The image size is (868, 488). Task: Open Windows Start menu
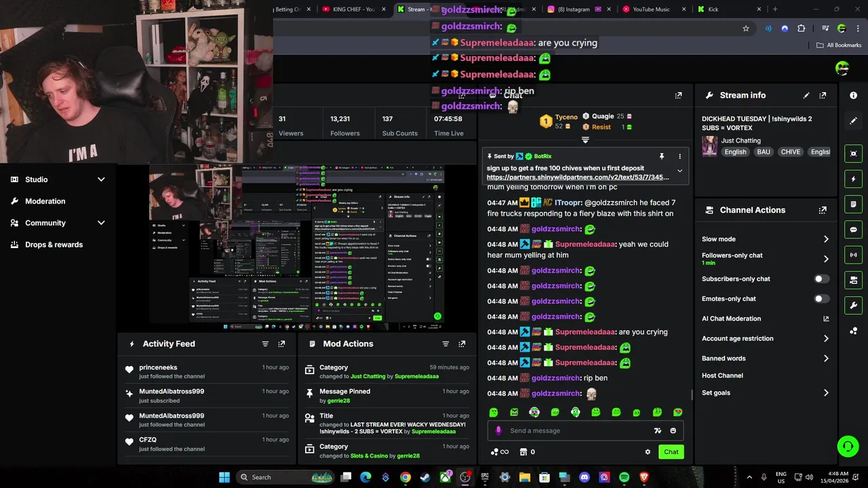click(x=224, y=477)
